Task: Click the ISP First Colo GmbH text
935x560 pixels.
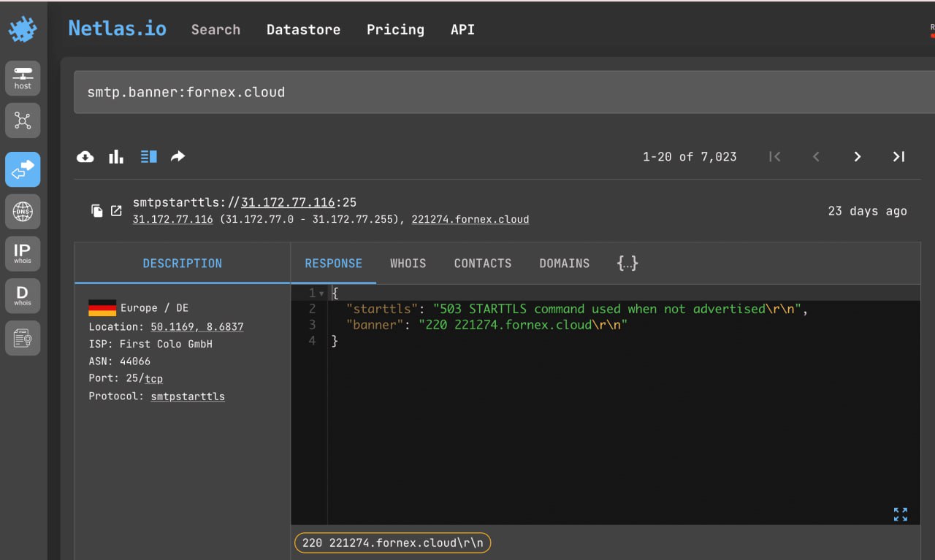Action: click(x=150, y=343)
